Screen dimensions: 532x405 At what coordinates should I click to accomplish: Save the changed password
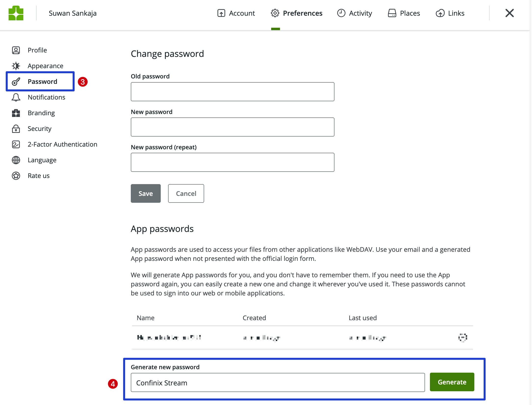(146, 193)
